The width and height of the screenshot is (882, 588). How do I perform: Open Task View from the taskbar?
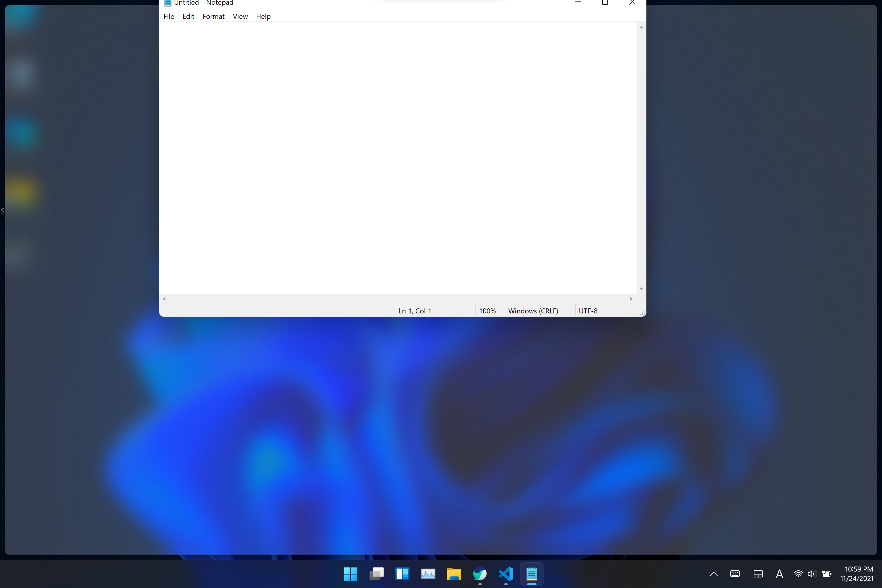376,574
